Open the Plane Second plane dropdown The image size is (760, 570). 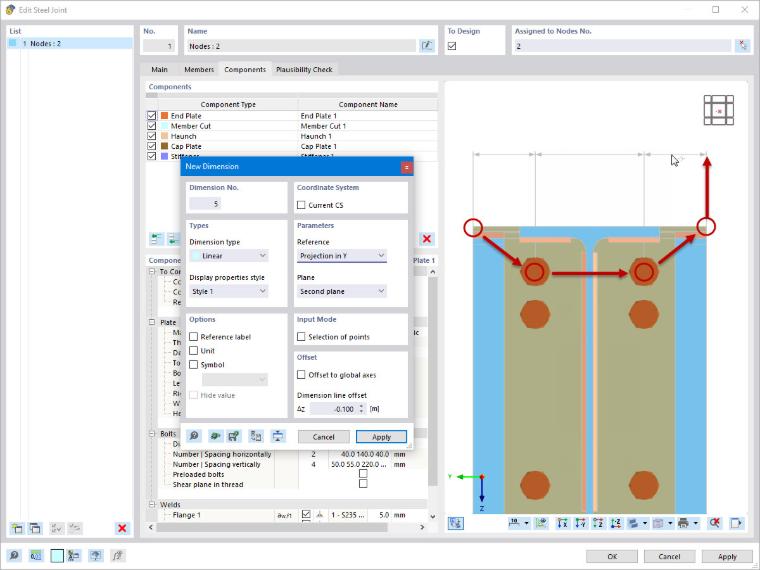click(342, 291)
